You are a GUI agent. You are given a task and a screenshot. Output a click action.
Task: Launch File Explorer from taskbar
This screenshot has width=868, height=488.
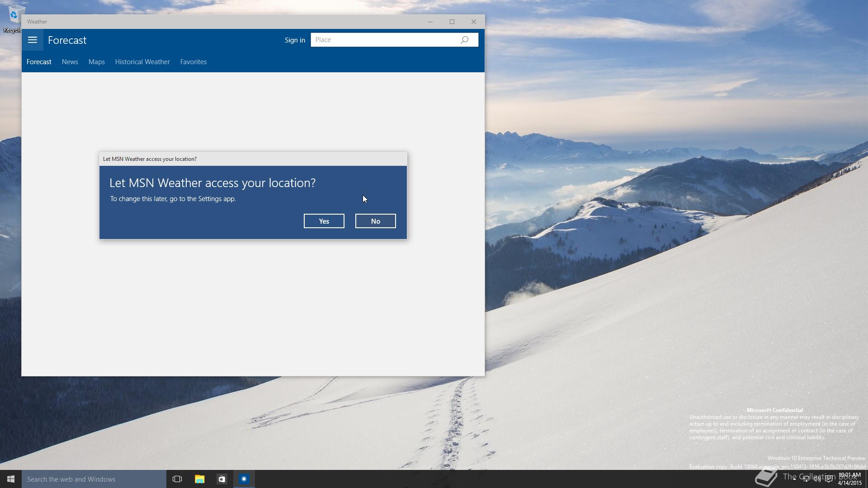coord(199,479)
